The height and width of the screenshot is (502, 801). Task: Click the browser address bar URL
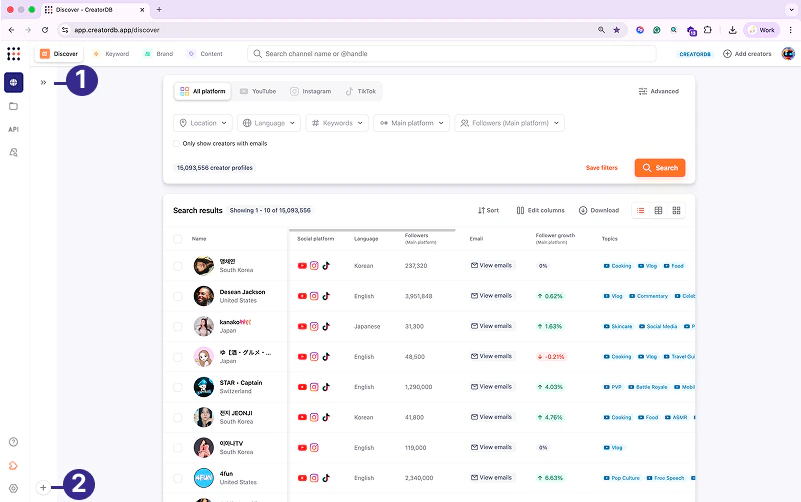(117, 30)
